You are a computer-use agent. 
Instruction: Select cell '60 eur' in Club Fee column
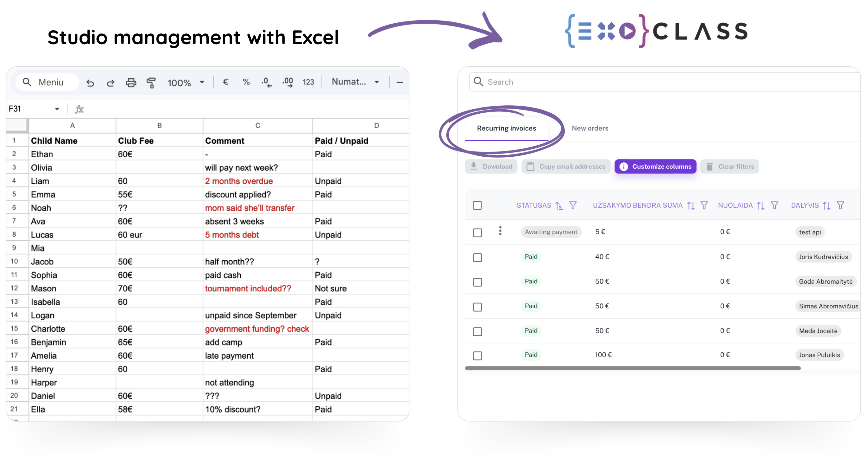pyautogui.click(x=159, y=235)
